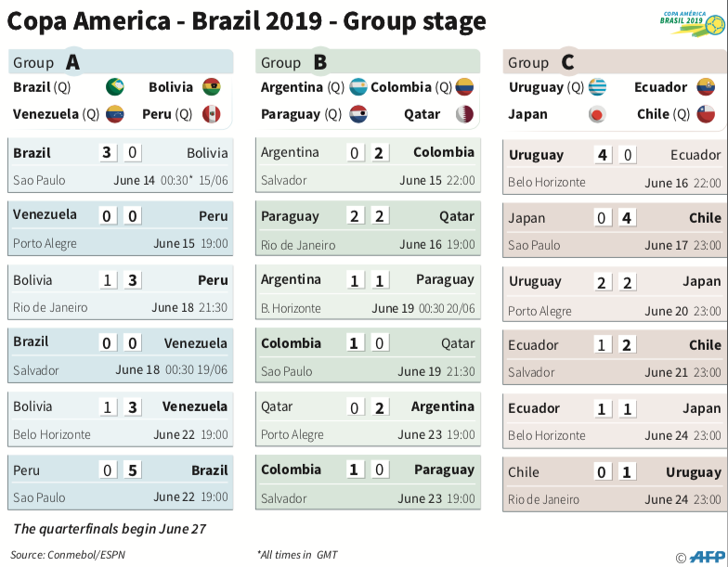Click the Chile flag icon
The width and height of the screenshot is (728, 567).
pos(706,114)
